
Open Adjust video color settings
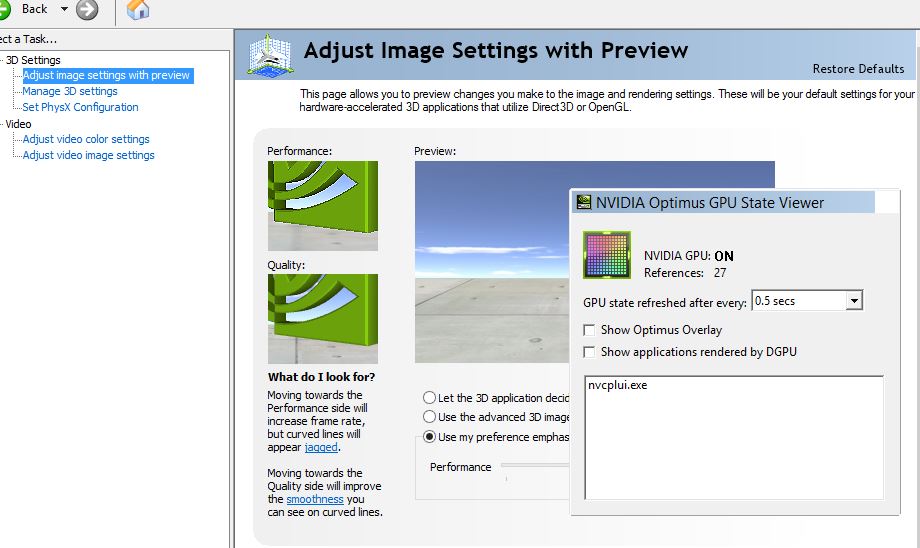86,139
